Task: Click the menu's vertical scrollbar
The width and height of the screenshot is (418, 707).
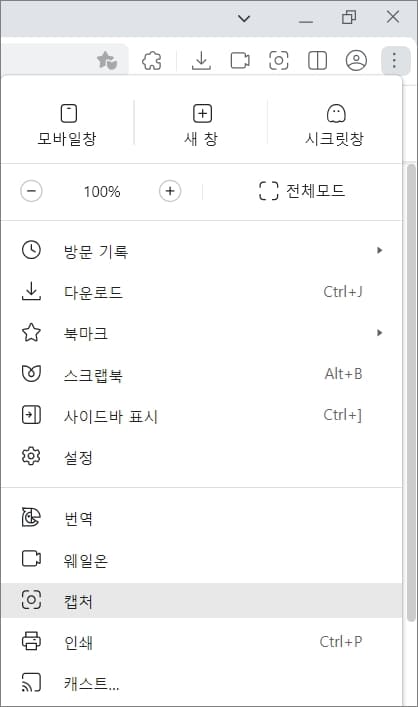Action: pyautogui.click(x=411, y=392)
